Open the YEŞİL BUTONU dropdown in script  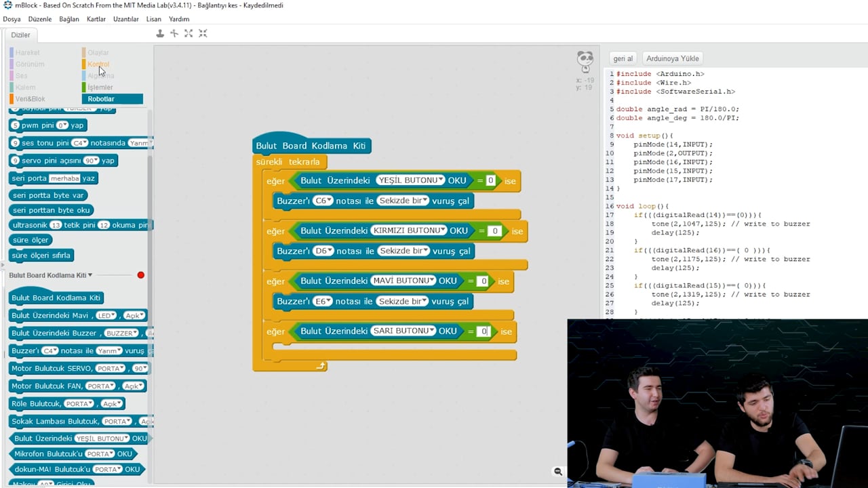point(442,180)
